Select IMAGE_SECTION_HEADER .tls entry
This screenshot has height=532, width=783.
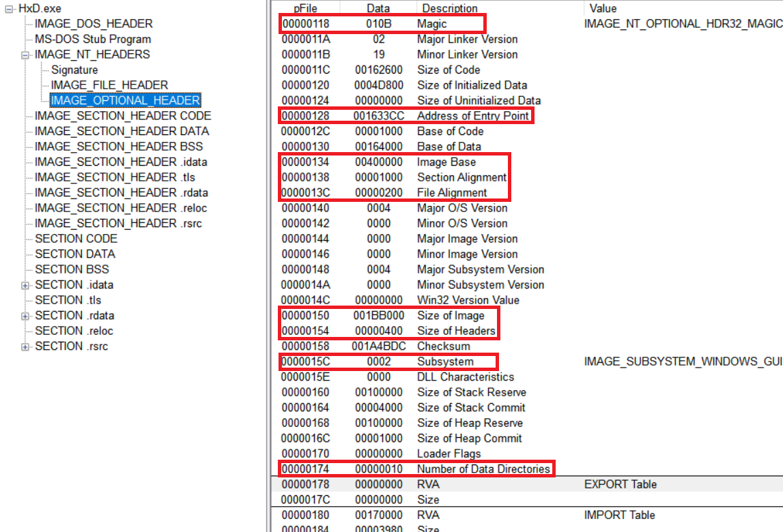point(115,177)
